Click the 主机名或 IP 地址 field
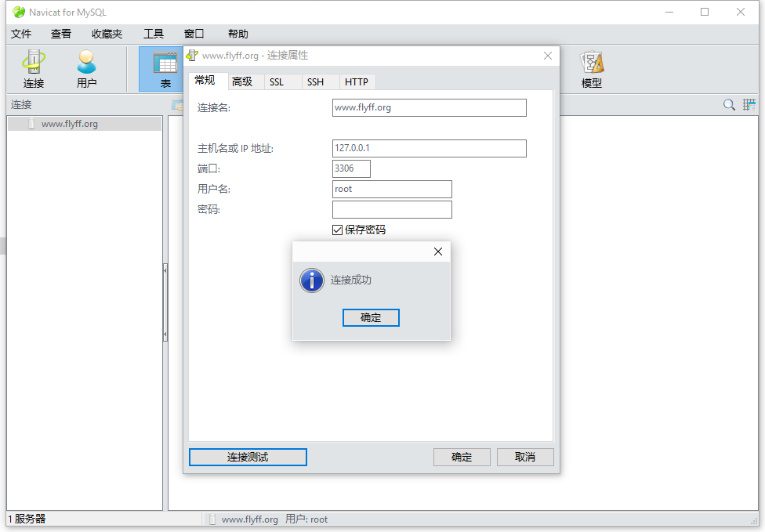Viewport: 765px width, 532px height. click(430, 148)
